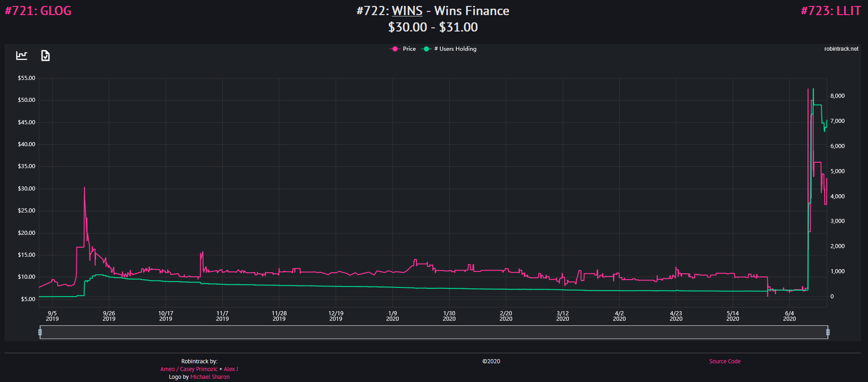Click the 1/9 2020 date label on x-axis
The width and height of the screenshot is (868, 382).
392,316
